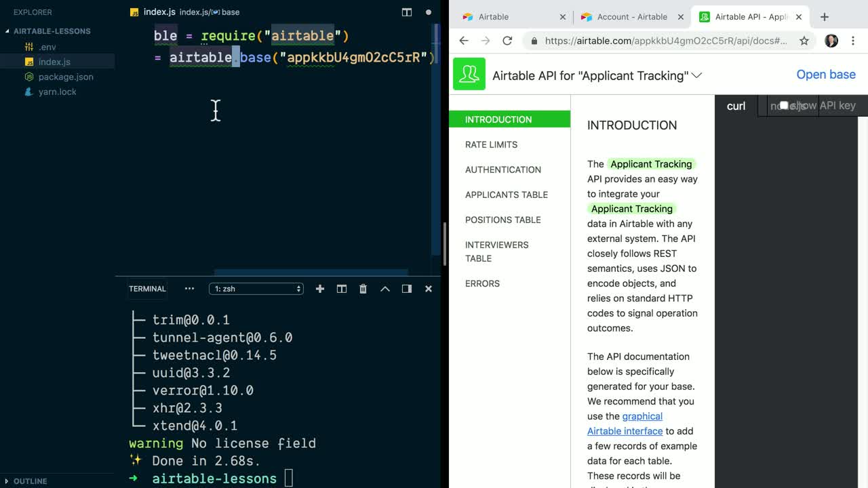Expand the OUTLINE panel
Image resolution: width=868 pixels, height=488 pixels.
pos(30,481)
